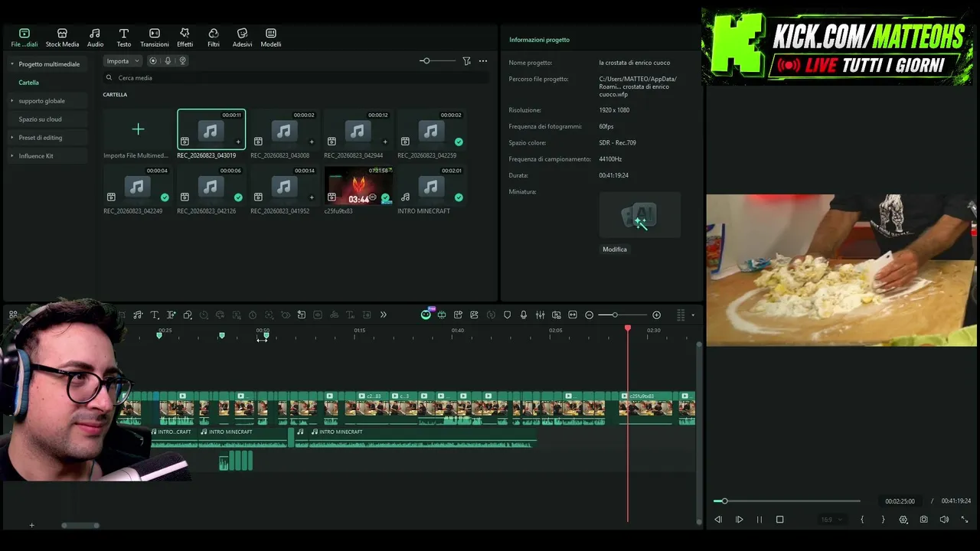Open the timeline layout grid icon
Viewport: 980px width, 551px height.
[x=13, y=315]
